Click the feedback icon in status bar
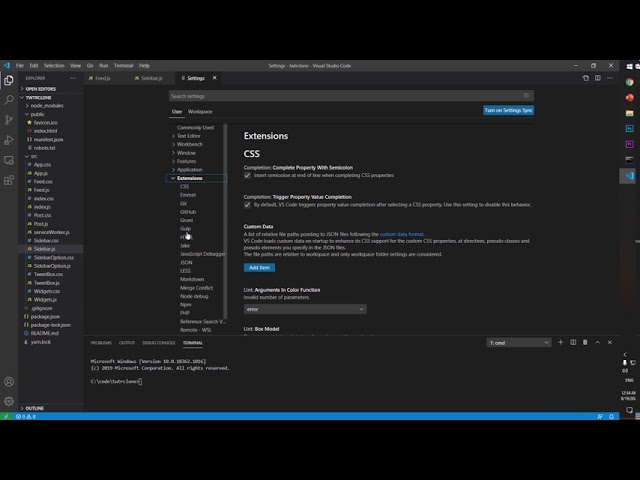Image resolution: width=640 pixels, height=480 pixels. click(600, 416)
